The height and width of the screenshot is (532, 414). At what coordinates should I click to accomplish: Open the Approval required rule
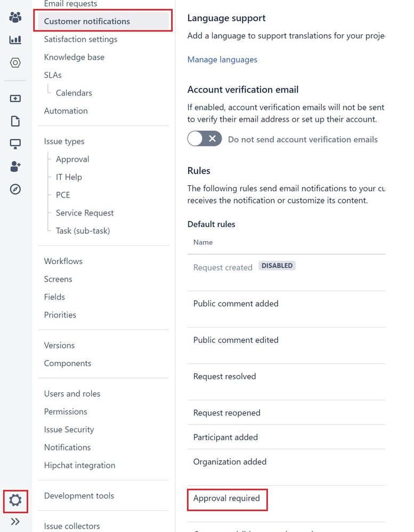coord(227,500)
